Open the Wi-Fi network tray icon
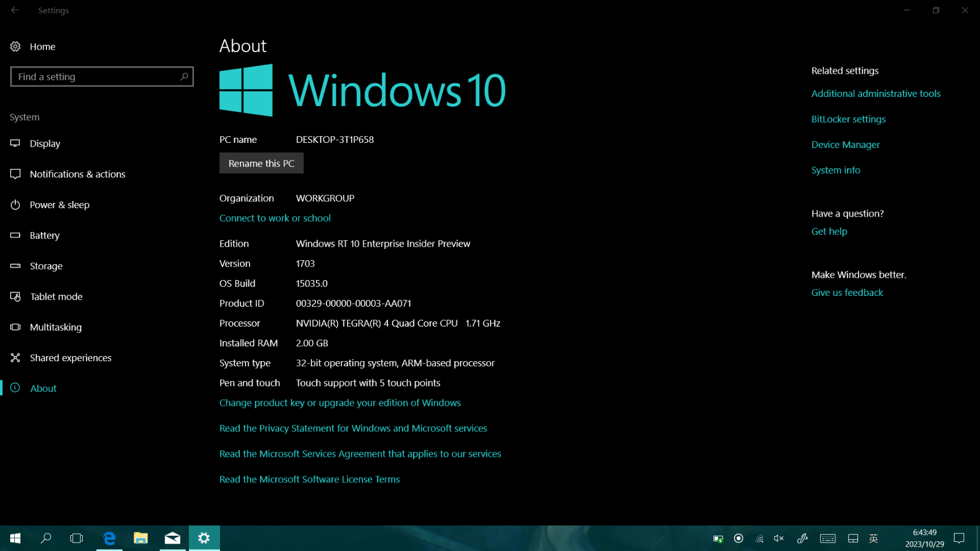The image size is (980, 551). [759, 539]
